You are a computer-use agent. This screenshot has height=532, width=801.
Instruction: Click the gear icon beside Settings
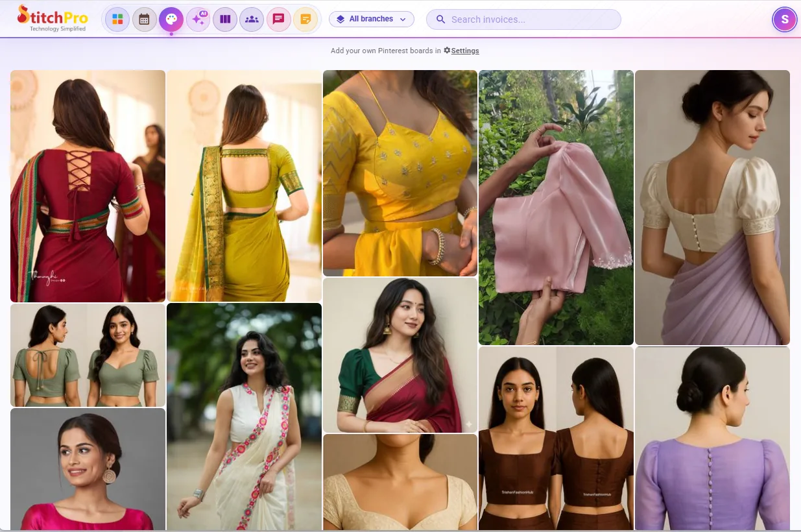point(447,51)
